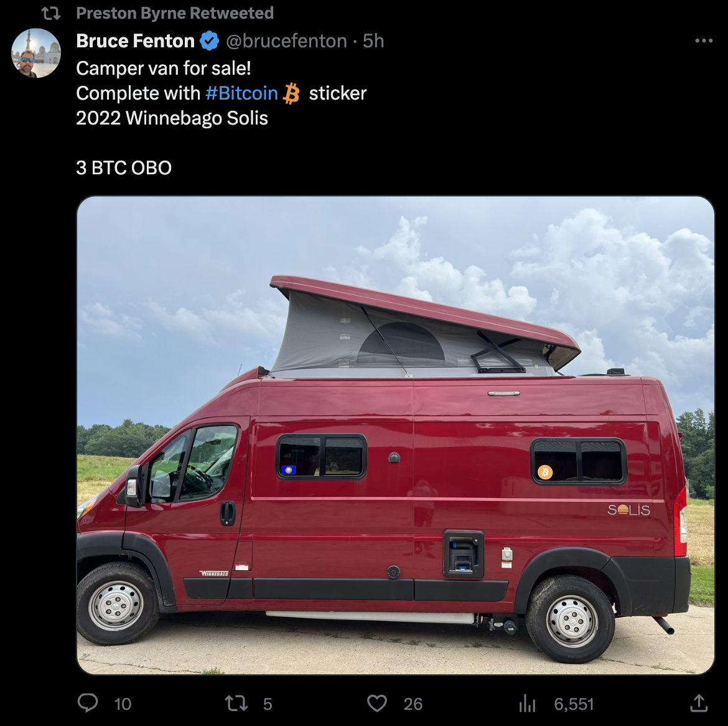Open Bruce Fenton's profile avatar

coord(36,53)
